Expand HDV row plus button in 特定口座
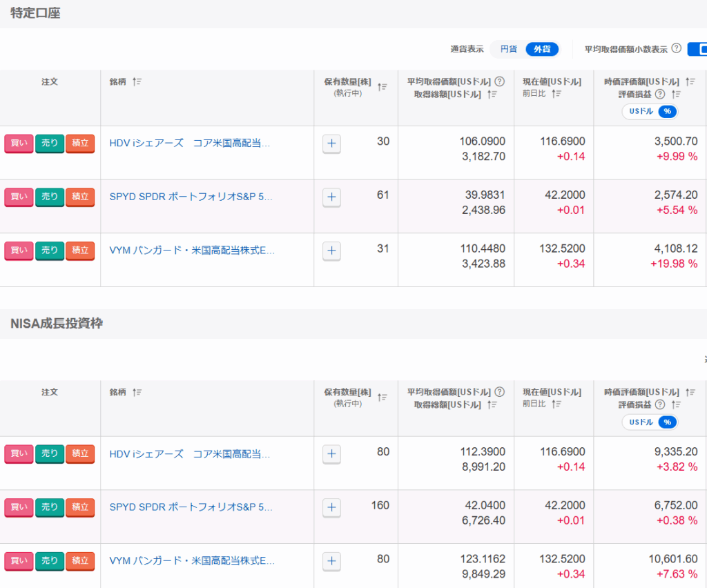Screen dimensions: 707x588 (331, 144)
